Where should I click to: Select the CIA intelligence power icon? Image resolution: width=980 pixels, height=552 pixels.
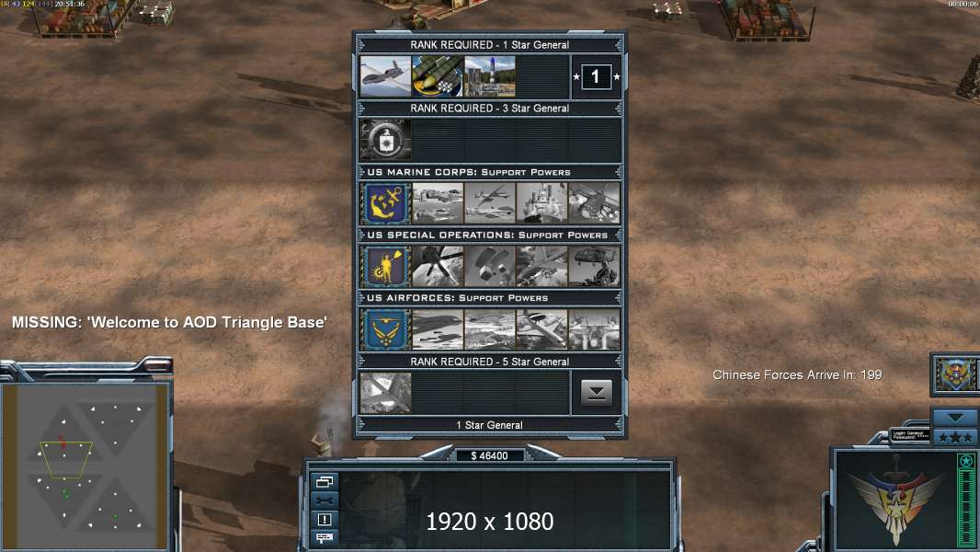pyautogui.click(x=385, y=140)
